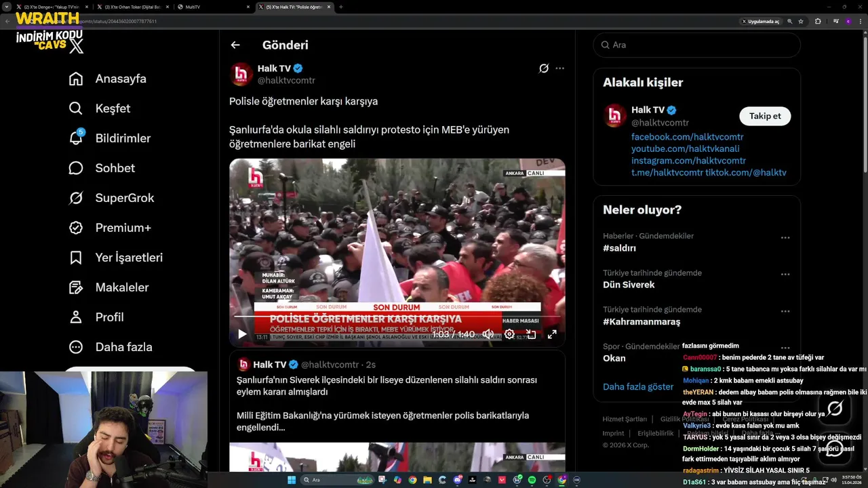This screenshot has height=488, width=868.
Task: Open Halk TV profile avatar on post
Action: point(241,74)
